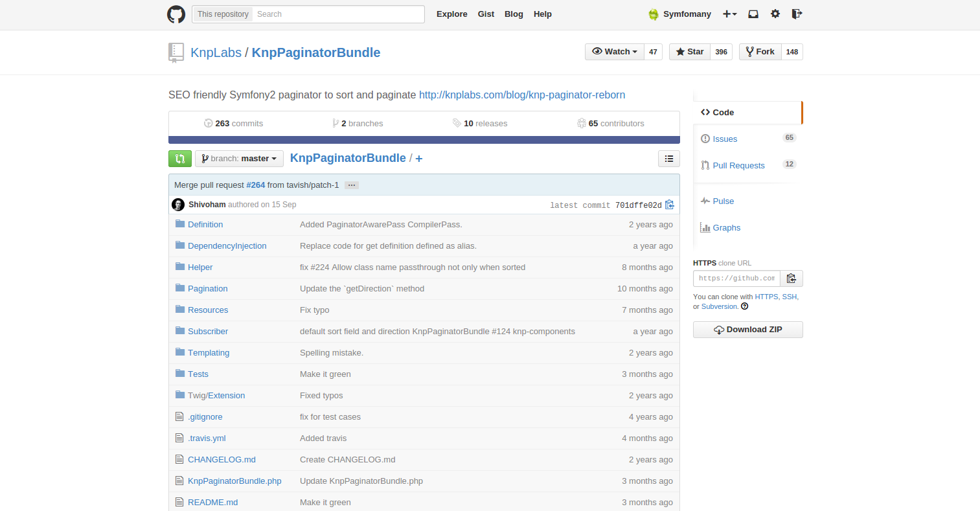Open account settings gear icon
Viewport: 980px width, 511px height.
(x=775, y=14)
